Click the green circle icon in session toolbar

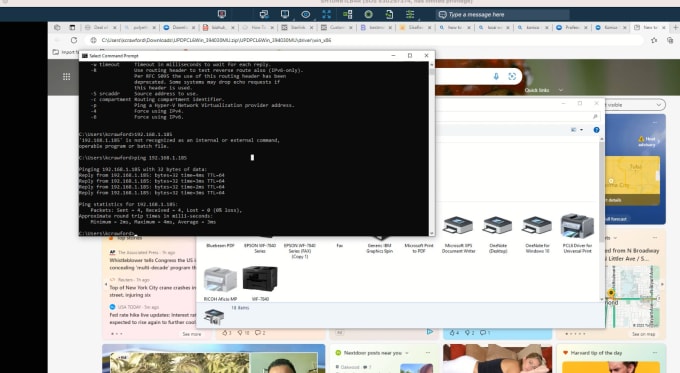click(x=368, y=14)
